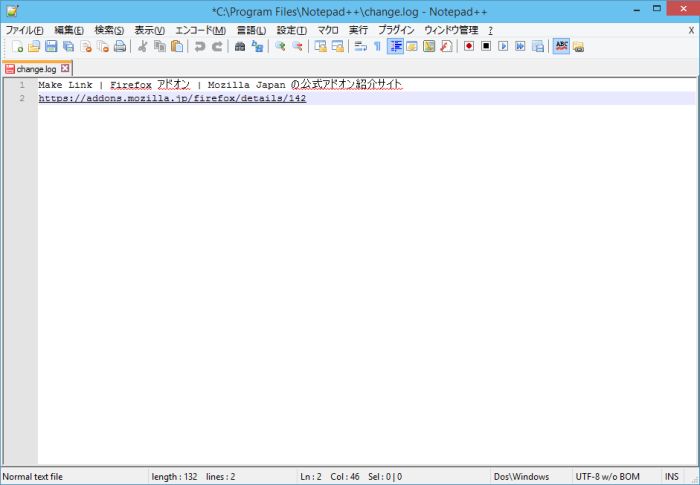Image resolution: width=700 pixels, height=485 pixels.
Task: Open the function list icon
Action: pyautogui.click(x=446, y=46)
